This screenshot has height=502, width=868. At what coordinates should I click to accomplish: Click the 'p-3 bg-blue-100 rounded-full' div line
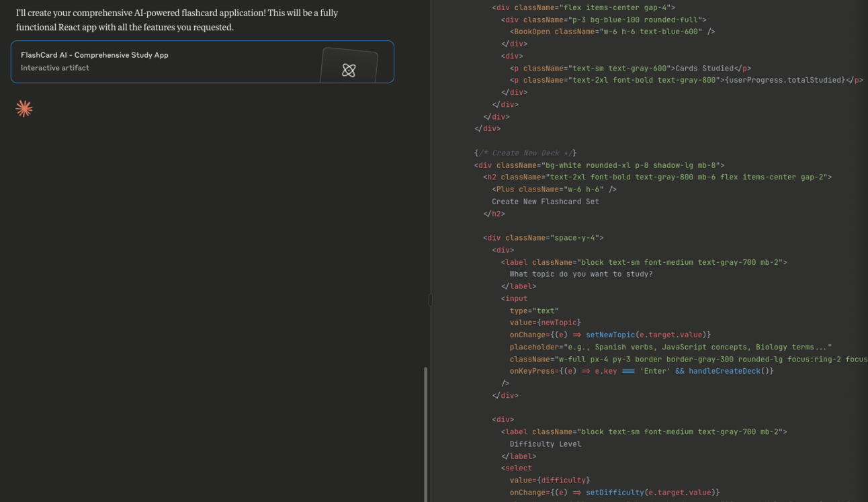pos(603,20)
